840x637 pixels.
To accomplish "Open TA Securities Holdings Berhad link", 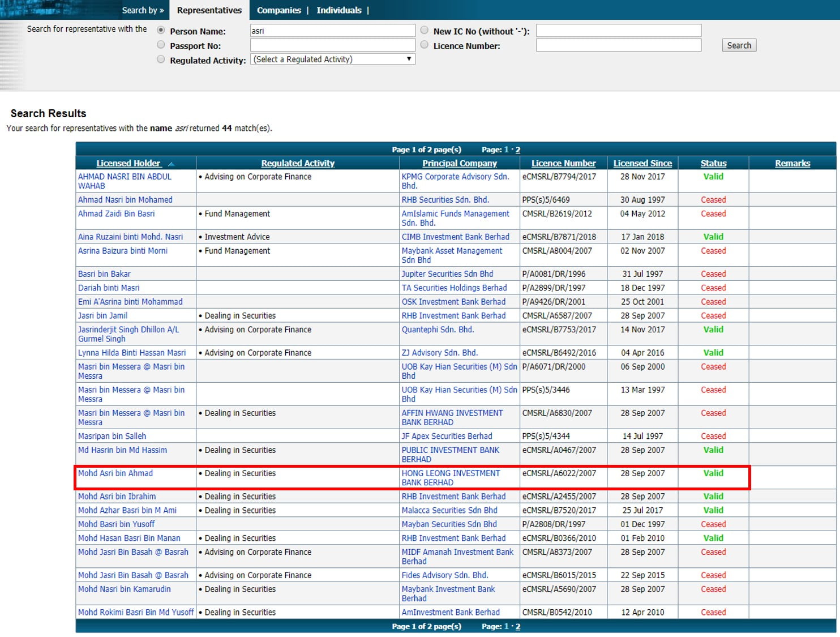I will (455, 288).
